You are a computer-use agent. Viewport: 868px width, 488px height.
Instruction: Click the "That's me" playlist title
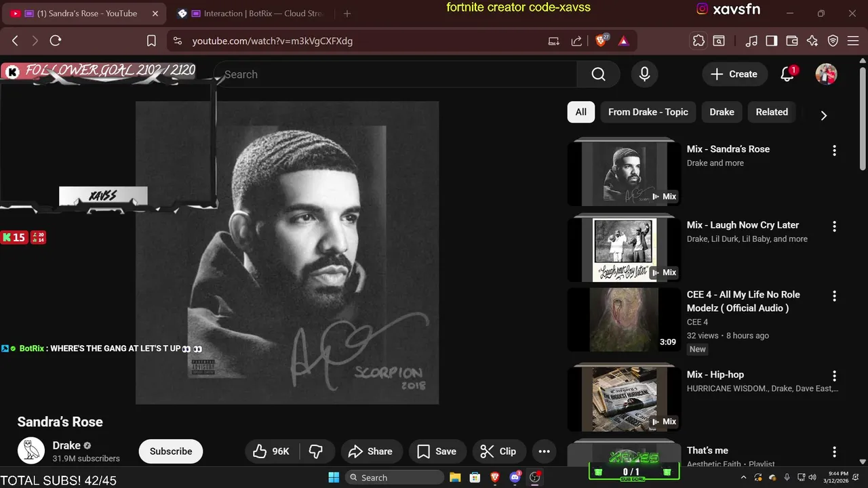(x=707, y=450)
